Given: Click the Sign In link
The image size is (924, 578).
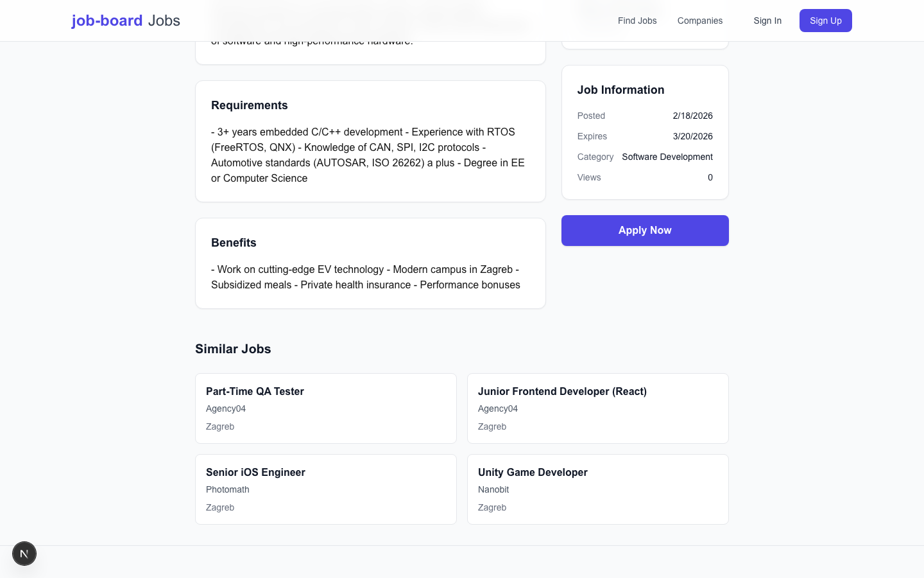Looking at the screenshot, I should (x=767, y=21).
